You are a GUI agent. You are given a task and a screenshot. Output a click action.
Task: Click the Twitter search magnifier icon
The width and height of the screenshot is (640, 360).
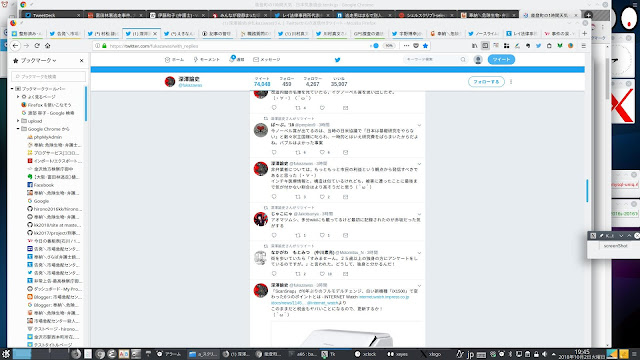(x=463, y=60)
